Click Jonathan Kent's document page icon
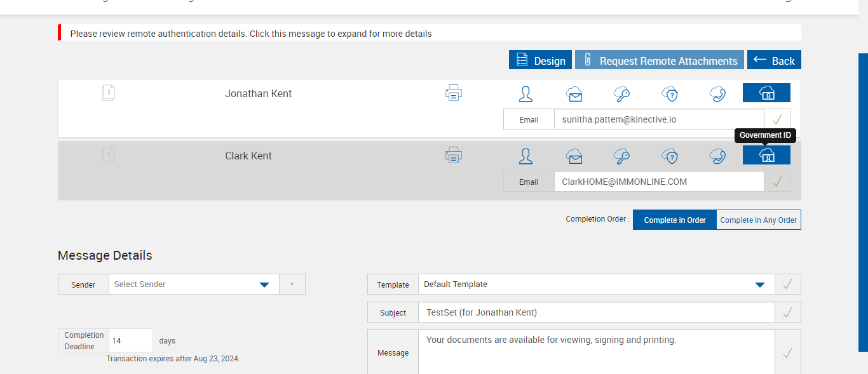 pos(109,93)
